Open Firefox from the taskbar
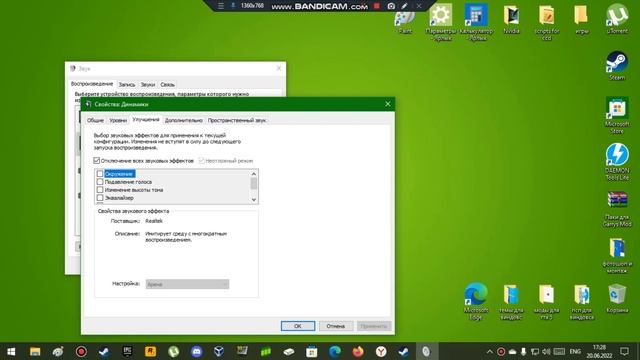640x360 pixels. click(358, 351)
